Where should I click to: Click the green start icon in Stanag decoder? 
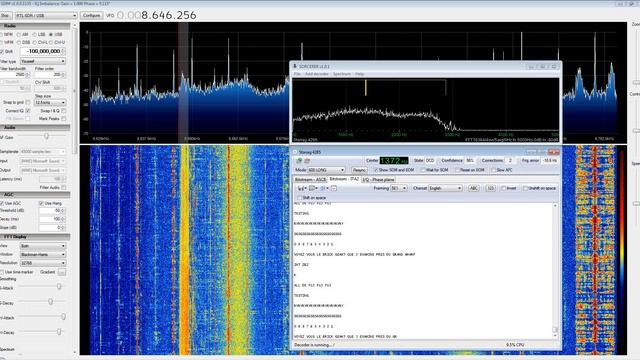point(299,161)
